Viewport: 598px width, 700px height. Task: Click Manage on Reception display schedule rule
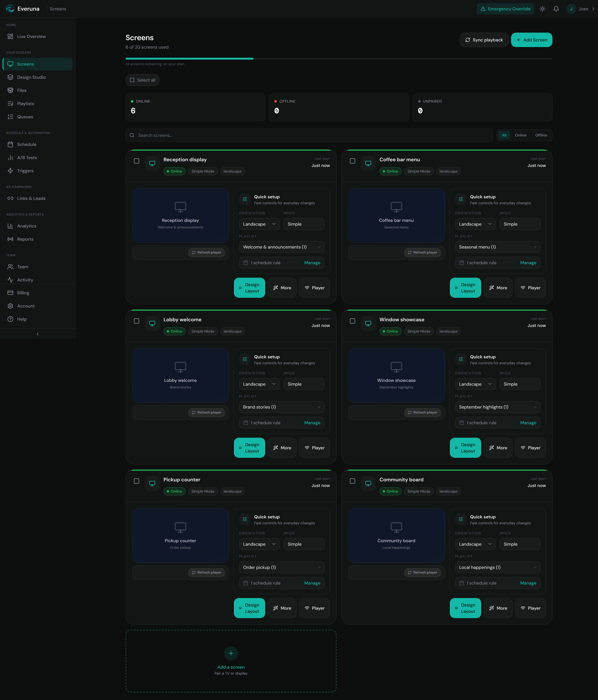pyautogui.click(x=312, y=263)
